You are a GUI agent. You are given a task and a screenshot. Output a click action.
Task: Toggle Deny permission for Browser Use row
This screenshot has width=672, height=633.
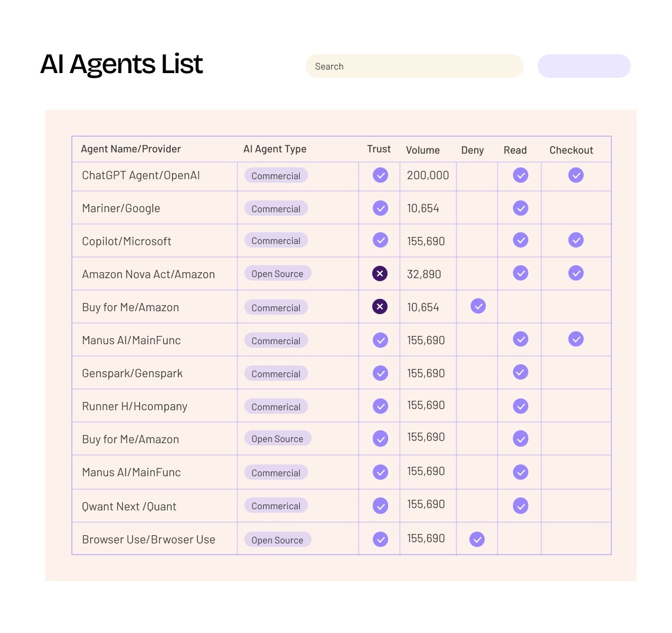477,539
